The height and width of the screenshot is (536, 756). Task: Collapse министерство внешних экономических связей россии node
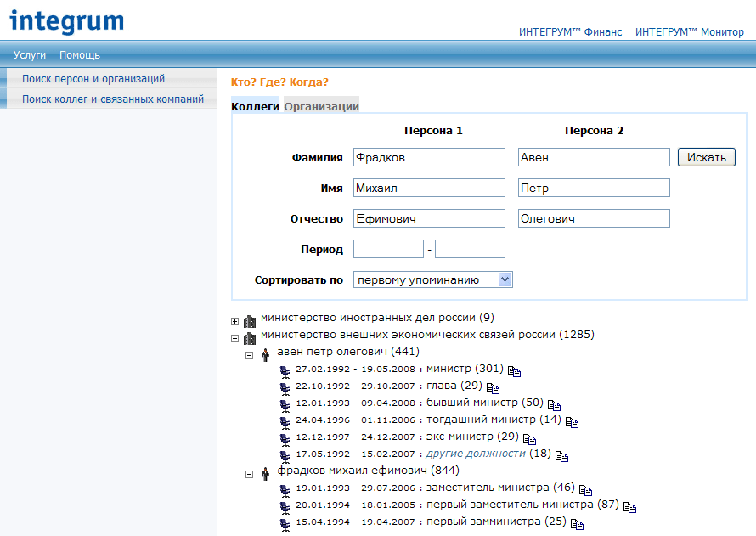pyautogui.click(x=234, y=338)
